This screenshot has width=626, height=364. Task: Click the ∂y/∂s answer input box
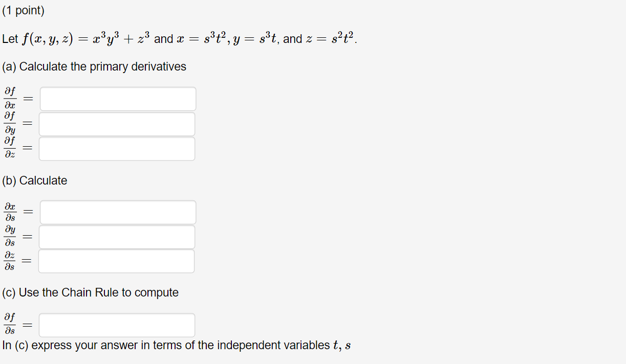coord(118,236)
